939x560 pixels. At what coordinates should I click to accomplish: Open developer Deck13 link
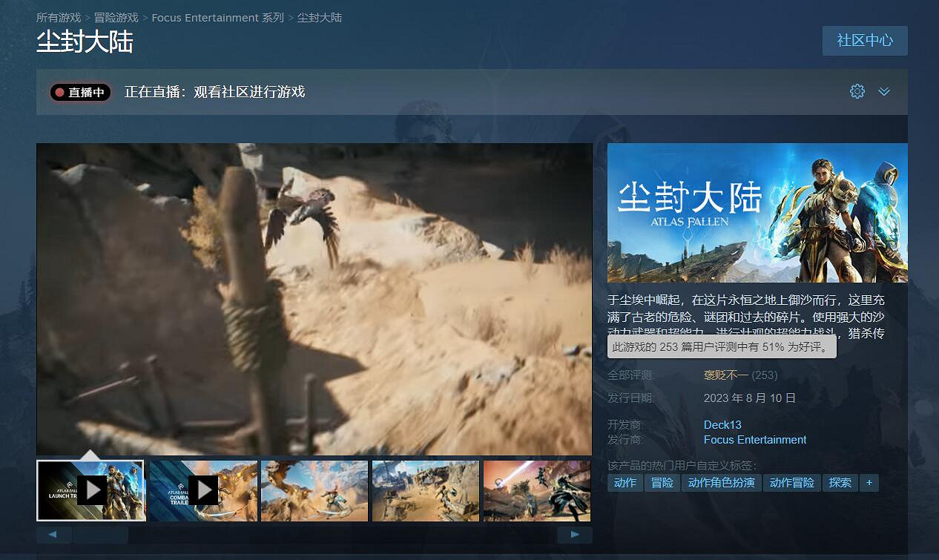coord(722,425)
